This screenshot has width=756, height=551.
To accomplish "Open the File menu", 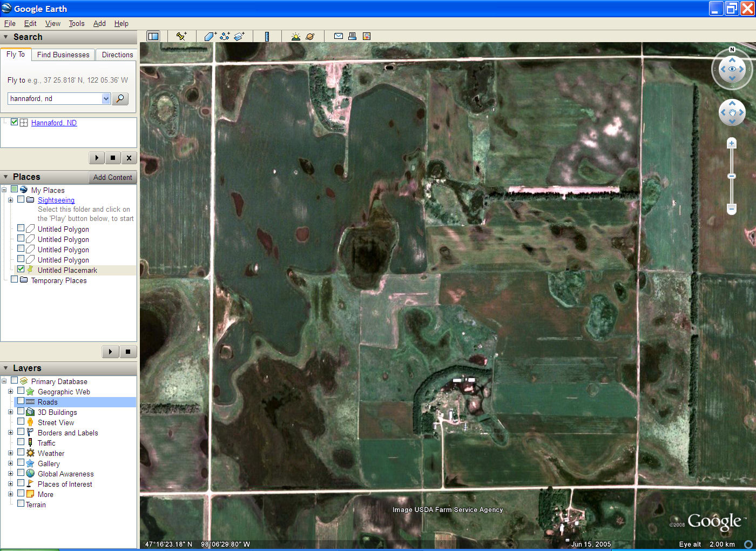I will pyautogui.click(x=10, y=23).
